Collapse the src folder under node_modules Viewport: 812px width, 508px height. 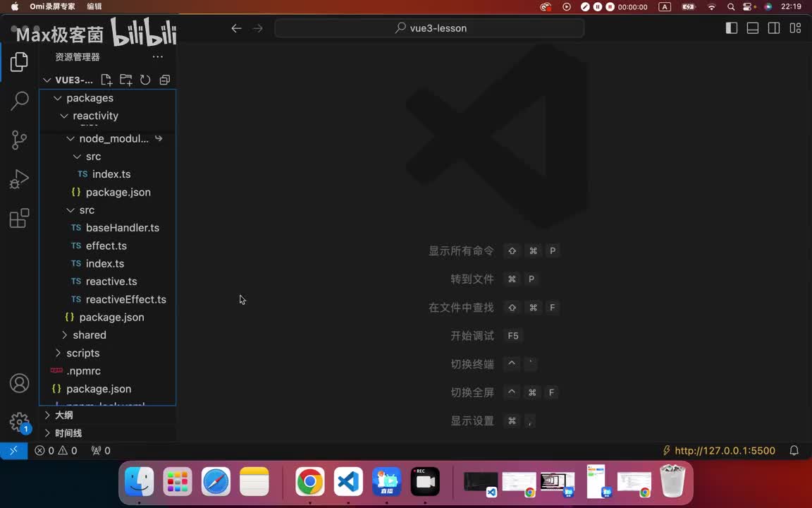click(x=108, y=156)
